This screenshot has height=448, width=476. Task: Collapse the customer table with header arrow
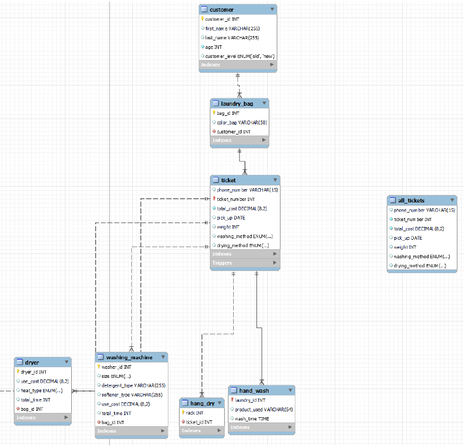click(x=272, y=10)
